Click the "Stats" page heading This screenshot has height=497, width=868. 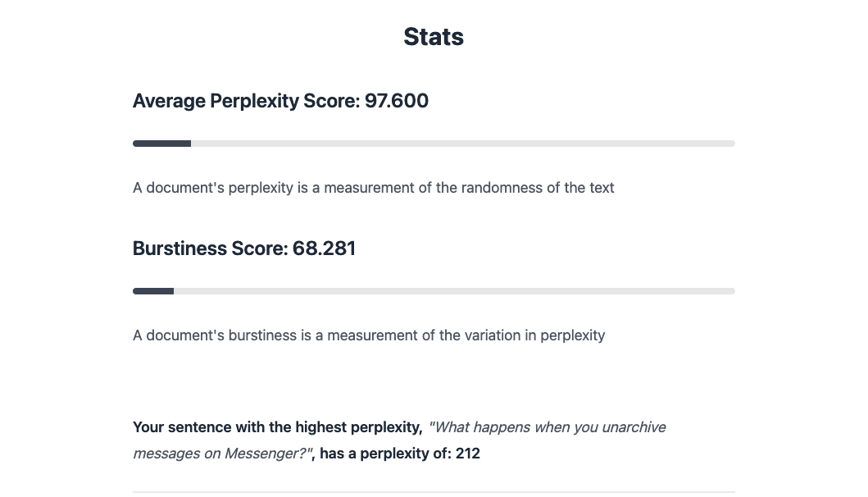pos(434,37)
